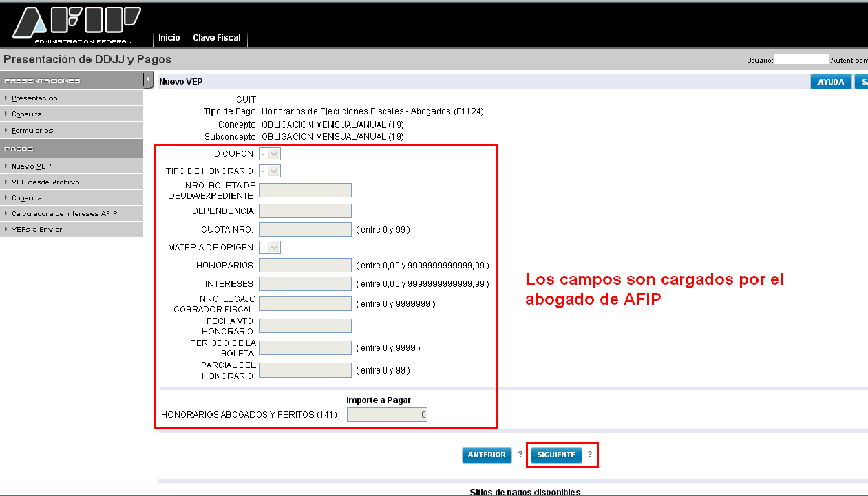
Task: Click help question mark next to Anterior
Action: click(520, 455)
